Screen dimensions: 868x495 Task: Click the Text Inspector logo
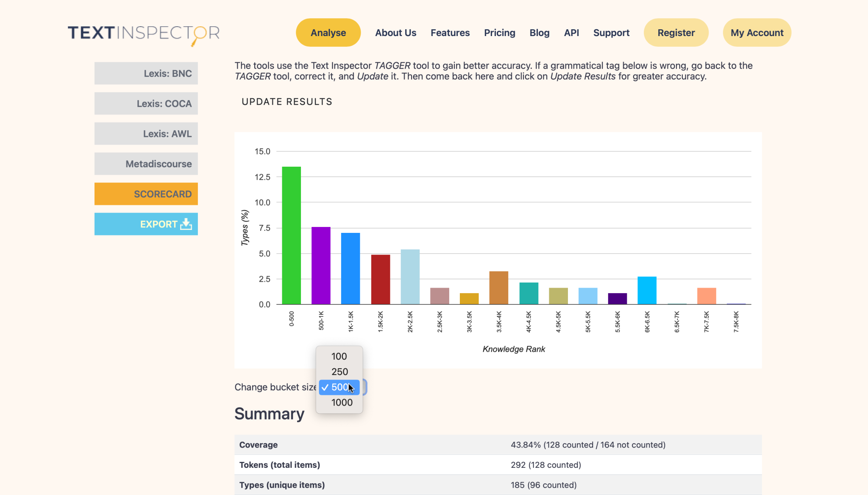pyautogui.click(x=144, y=34)
